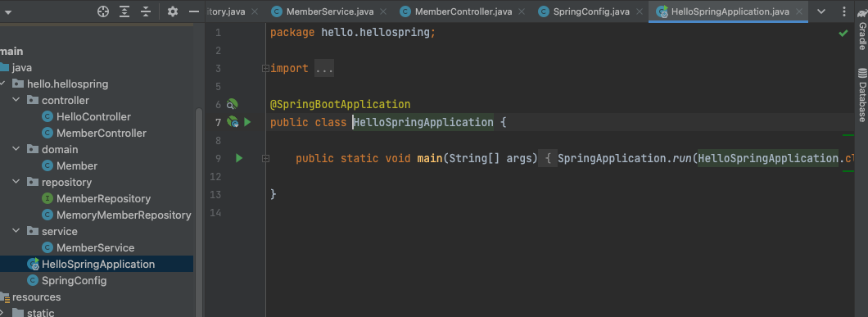
Task: Open HelloController class in project tree
Action: click(x=93, y=117)
